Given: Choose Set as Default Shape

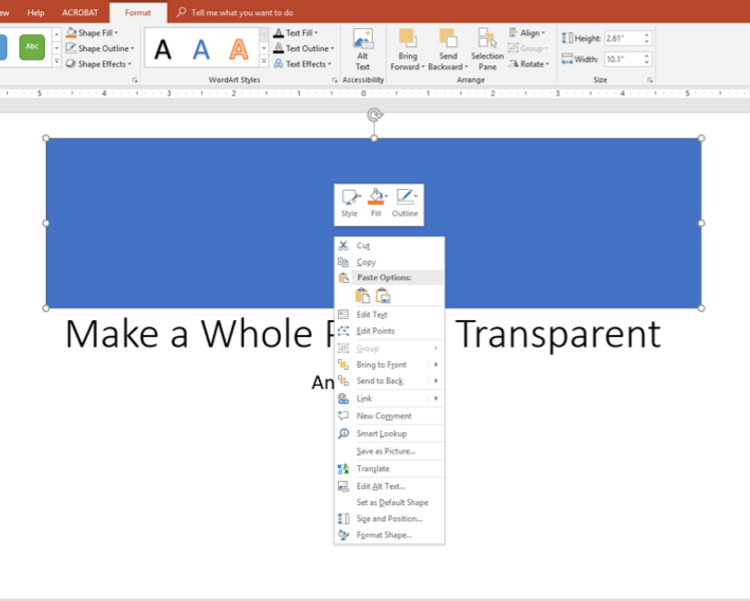Looking at the screenshot, I should click(x=389, y=502).
